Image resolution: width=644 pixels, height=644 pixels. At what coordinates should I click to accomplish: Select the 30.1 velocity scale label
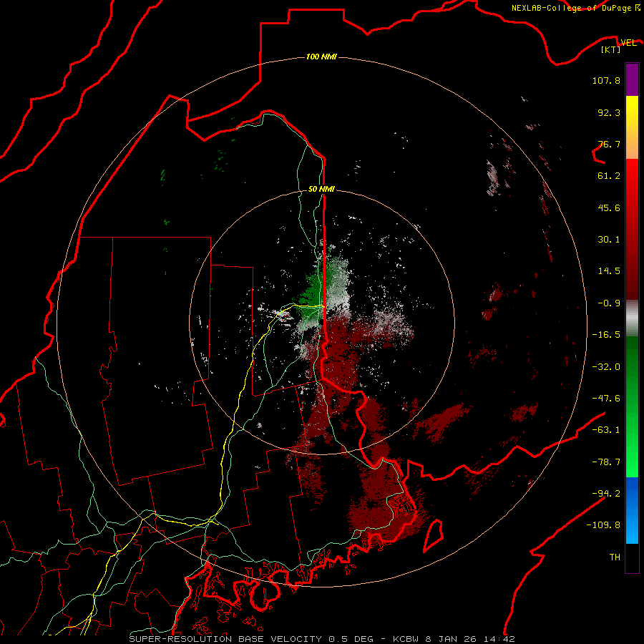(609, 240)
